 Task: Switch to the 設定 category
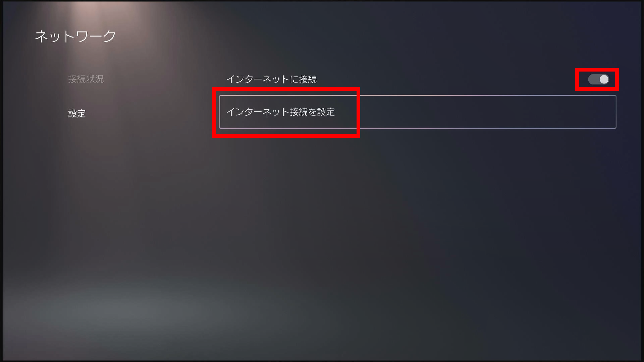pos(77,114)
